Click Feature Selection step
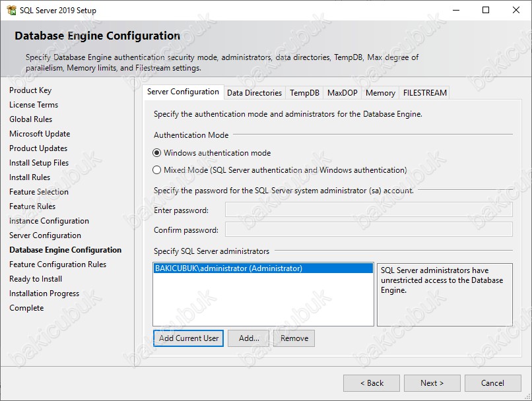 tap(39, 192)
